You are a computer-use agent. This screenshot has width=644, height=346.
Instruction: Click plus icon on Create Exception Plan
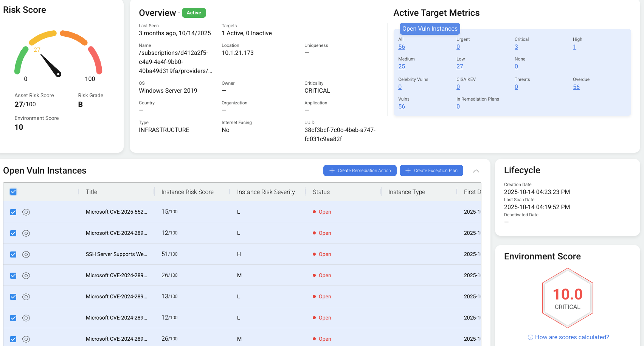tap(408, 171)
